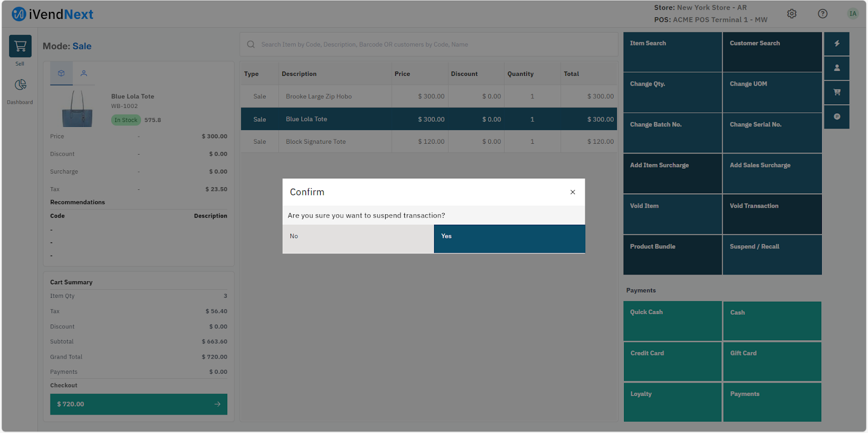Switch to the product cube tab
868x433 pixels.
(61, 73)
